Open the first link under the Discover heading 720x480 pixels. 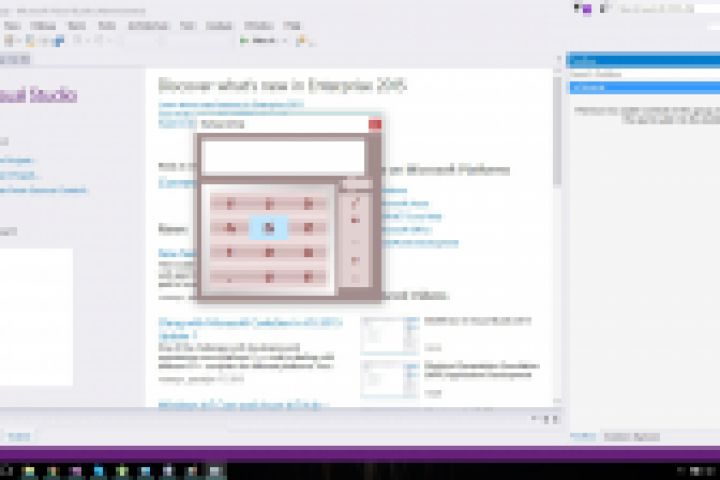tap(231, 104)
